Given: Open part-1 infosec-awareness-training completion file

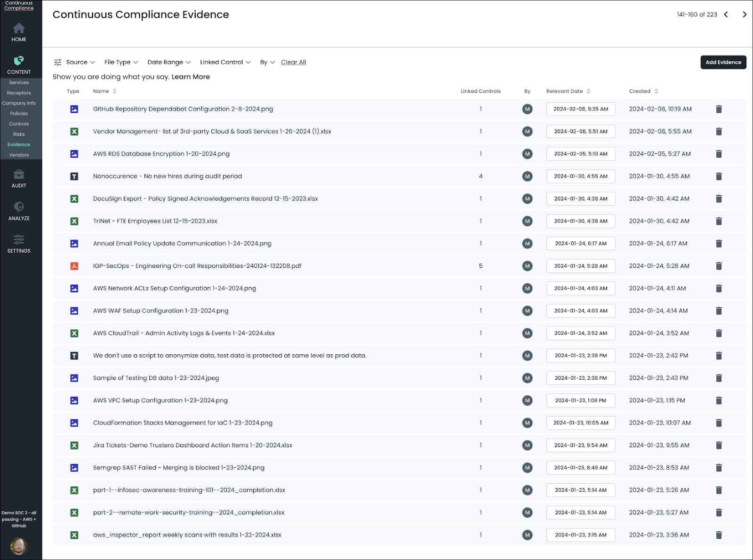Looking at the screenshot, I should click(x=189, y=490).
